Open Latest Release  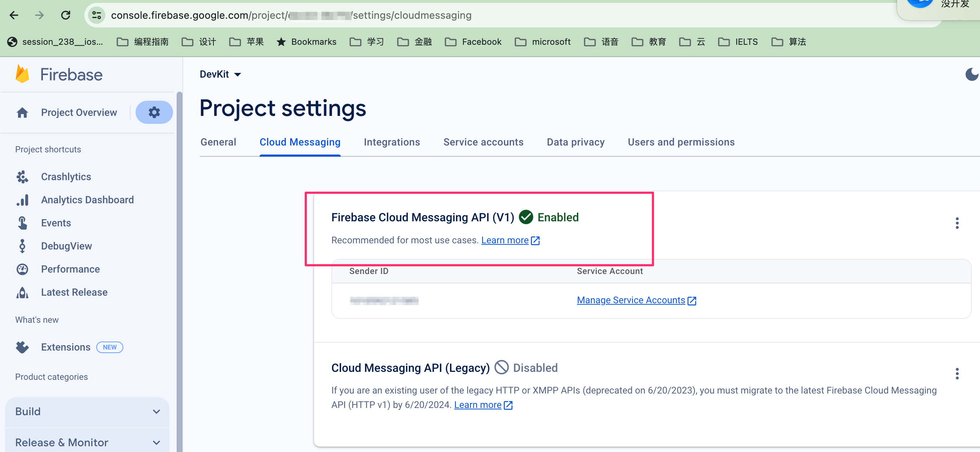tap(74, 292)
